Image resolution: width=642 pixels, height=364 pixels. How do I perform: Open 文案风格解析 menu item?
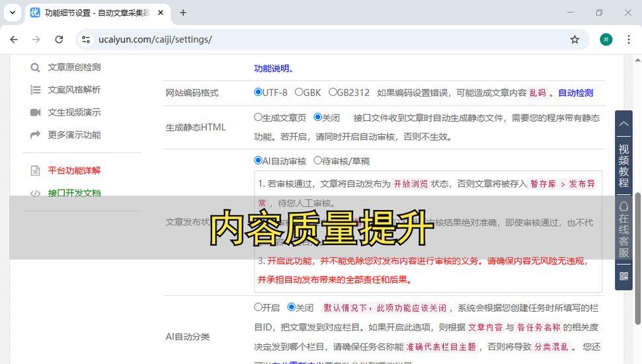pos(74,90)
